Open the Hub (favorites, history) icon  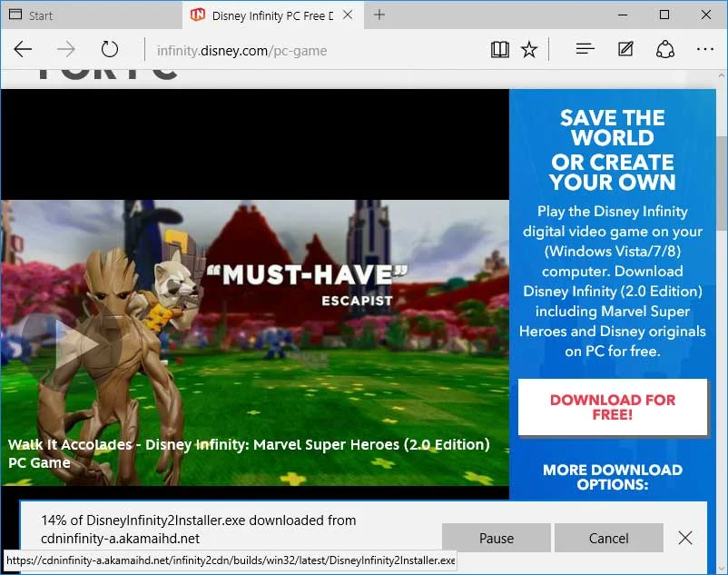click(585, 49)
